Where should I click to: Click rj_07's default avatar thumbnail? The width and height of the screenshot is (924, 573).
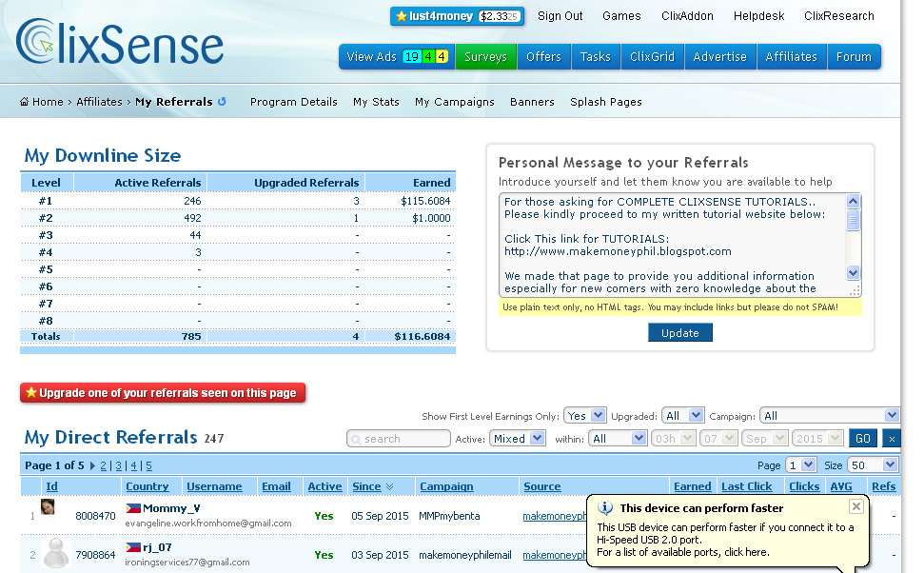tap(56, 553)
